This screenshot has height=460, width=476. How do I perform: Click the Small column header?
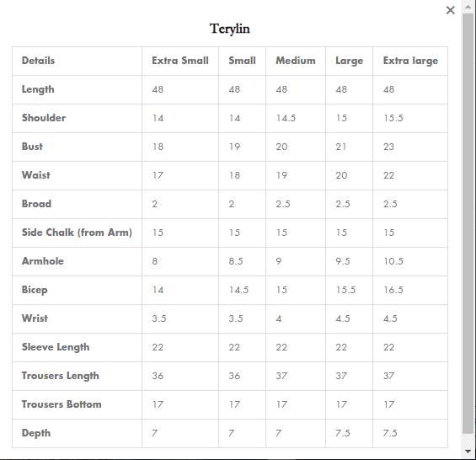pos(242,61)
